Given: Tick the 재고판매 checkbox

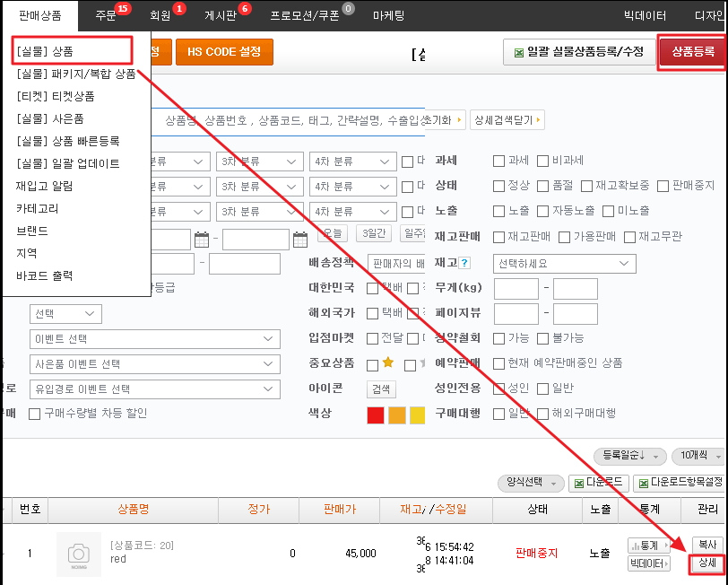Looking at the screenshot, I should point(499,237).
